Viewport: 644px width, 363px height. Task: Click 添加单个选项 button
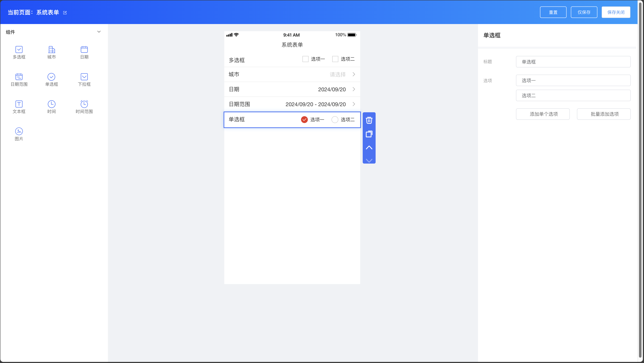[543, 114]
